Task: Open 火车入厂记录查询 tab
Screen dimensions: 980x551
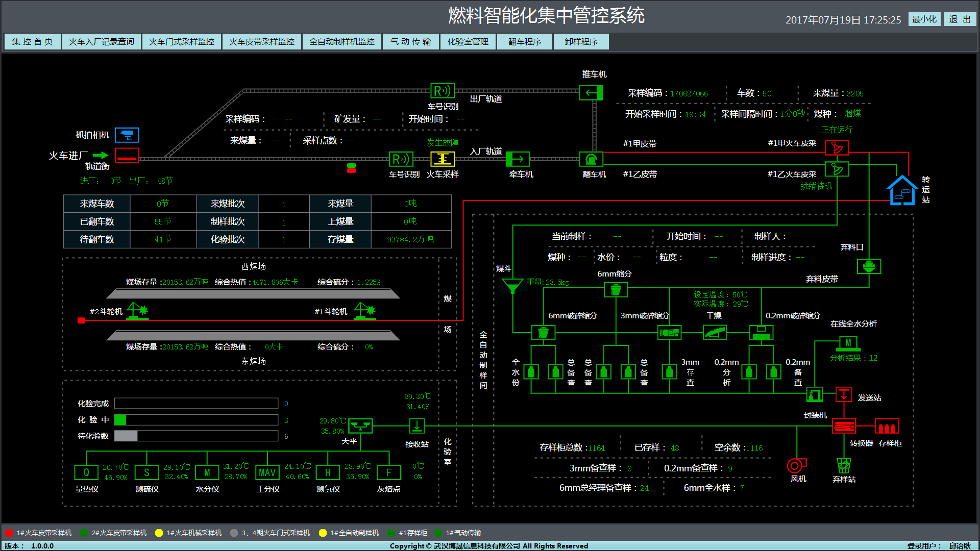Action: click(x=101, y=42)
